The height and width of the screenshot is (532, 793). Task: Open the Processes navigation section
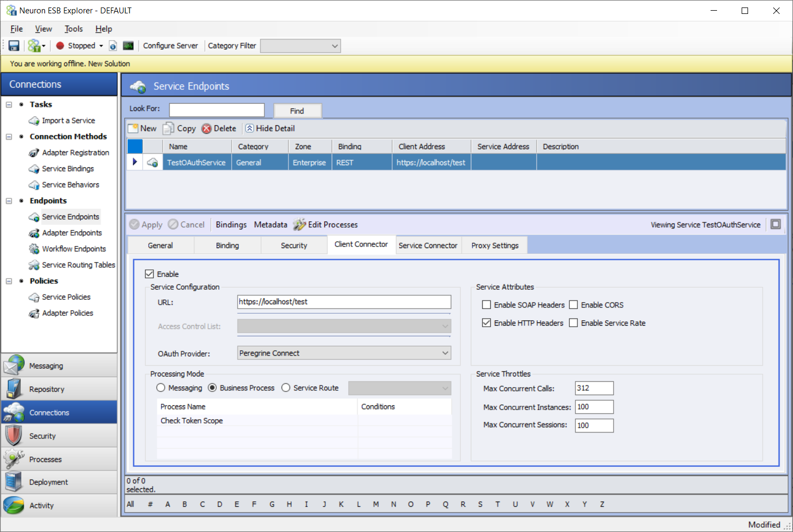59,459
